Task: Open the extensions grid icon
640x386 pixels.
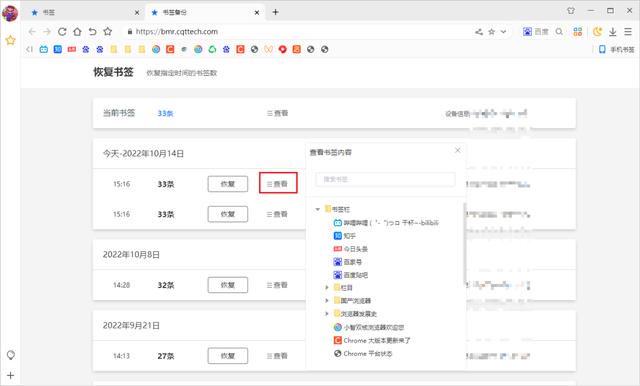Action: [x=578, y=31]
